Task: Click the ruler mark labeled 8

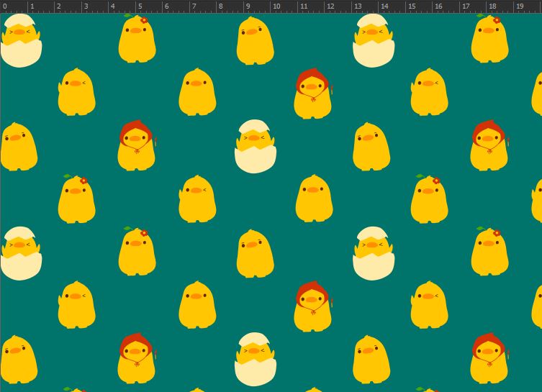Action: click(x=220, y=6)
